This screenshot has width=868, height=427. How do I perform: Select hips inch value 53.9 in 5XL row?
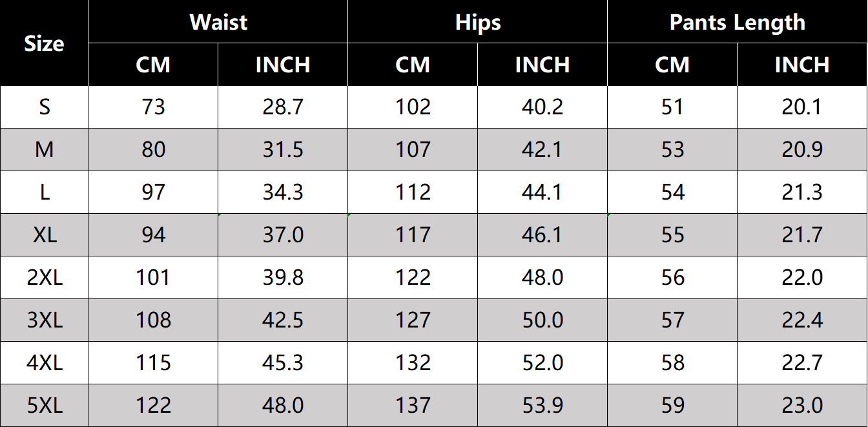[542, 406]
